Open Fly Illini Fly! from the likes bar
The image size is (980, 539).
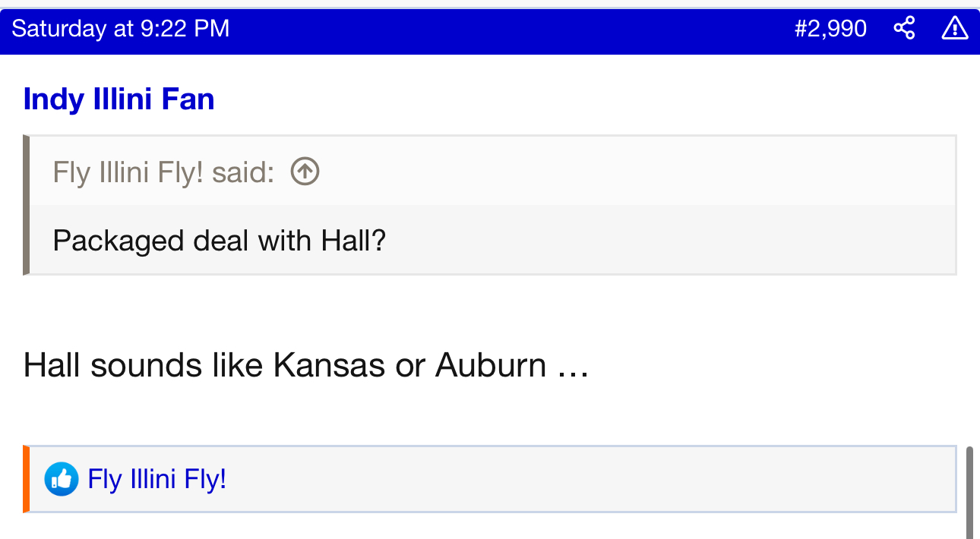[157, 479]
